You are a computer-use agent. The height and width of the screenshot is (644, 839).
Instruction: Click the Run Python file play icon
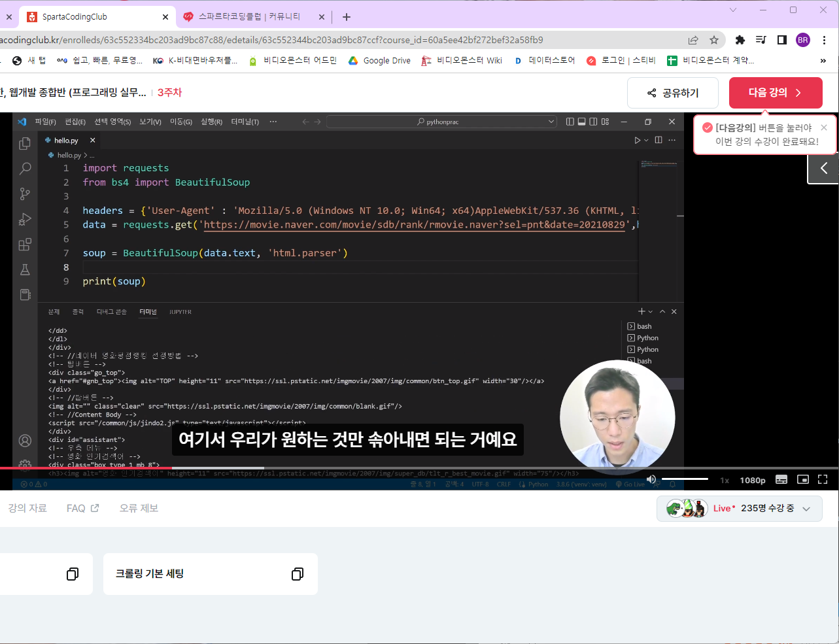coord(637,140)
